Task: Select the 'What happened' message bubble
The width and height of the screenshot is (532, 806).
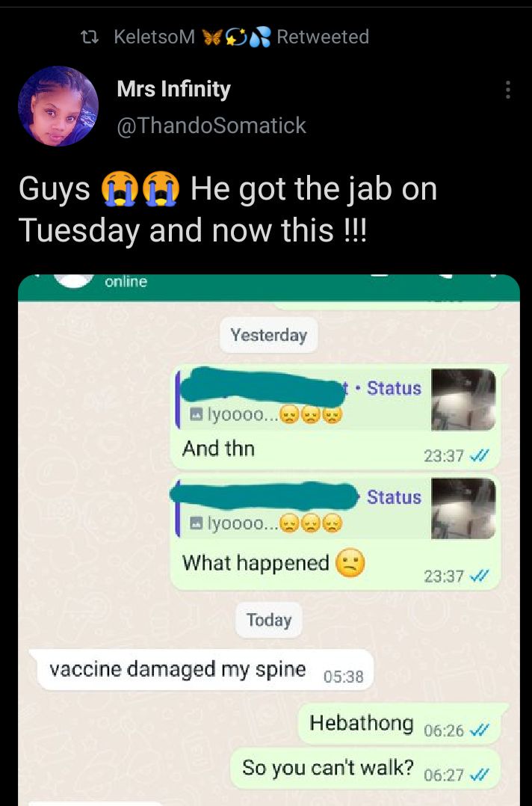Action: click(x=335, y=531)
